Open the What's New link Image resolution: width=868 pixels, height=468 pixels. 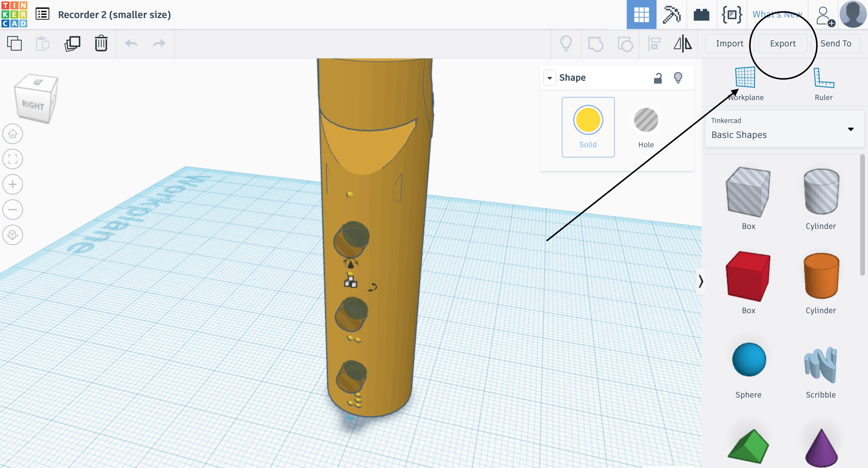[x=777, y=14]
